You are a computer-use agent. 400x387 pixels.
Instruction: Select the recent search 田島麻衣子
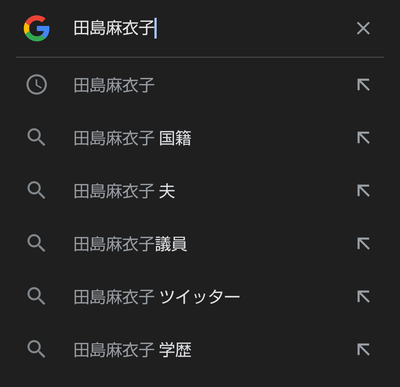(x=200, y=85)
